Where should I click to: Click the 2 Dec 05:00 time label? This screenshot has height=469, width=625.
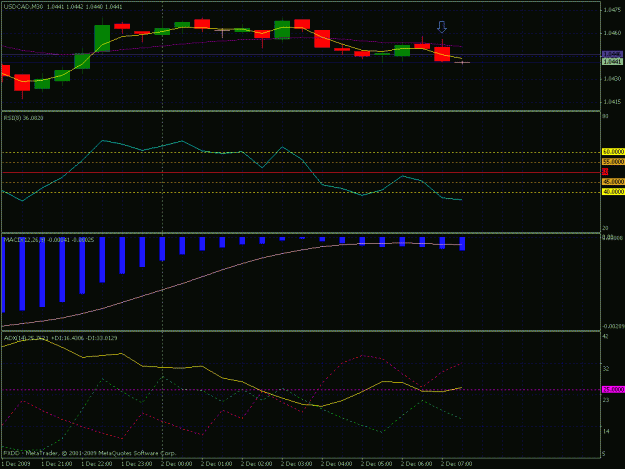point(376,464)
